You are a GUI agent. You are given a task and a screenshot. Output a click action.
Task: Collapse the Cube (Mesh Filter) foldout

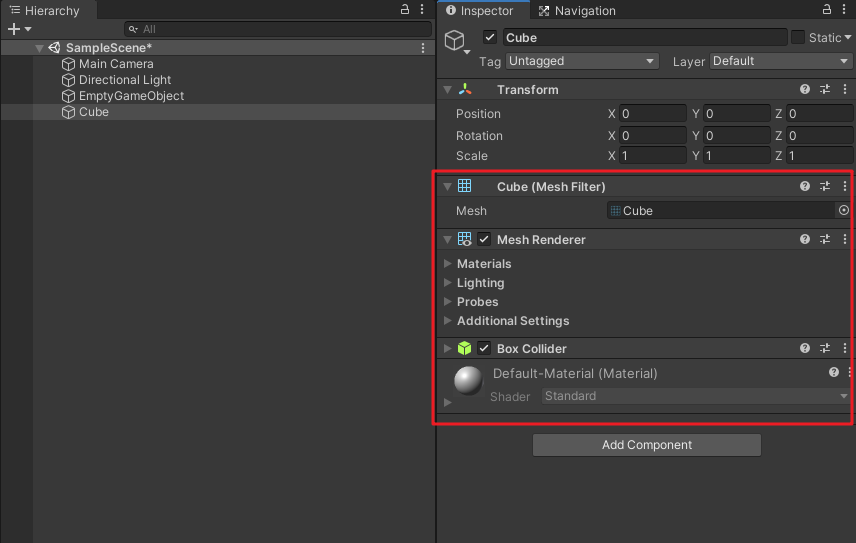click(448, 187)
